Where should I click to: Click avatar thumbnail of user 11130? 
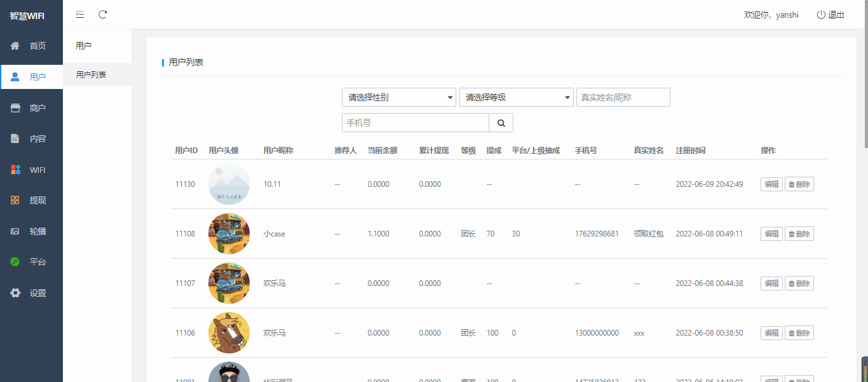[x=229, y=184]
